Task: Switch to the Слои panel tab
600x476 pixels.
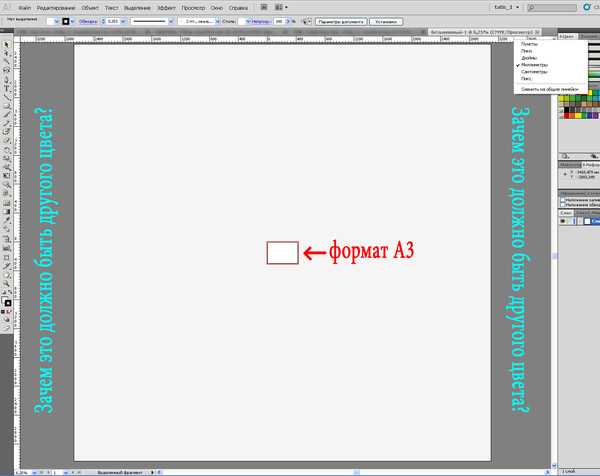Action: point(566,213)
